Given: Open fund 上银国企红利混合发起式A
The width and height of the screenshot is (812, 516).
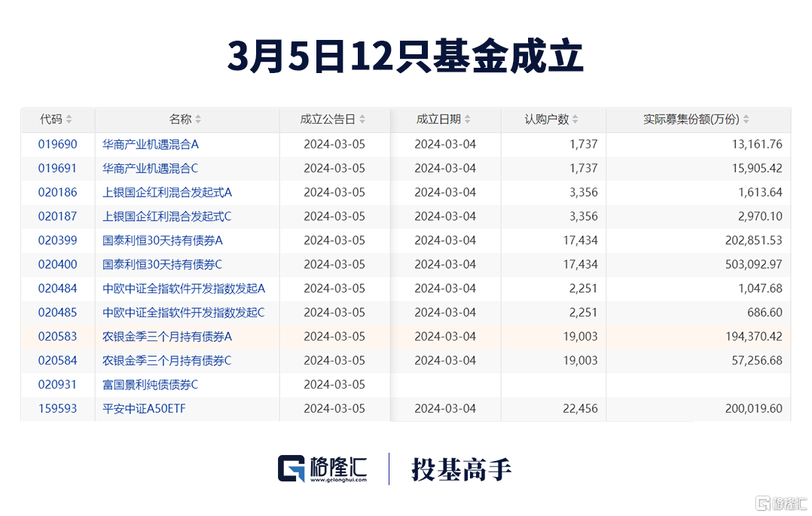Looking at the screenshot, I should pyautogui.click(x=167, y=193).
